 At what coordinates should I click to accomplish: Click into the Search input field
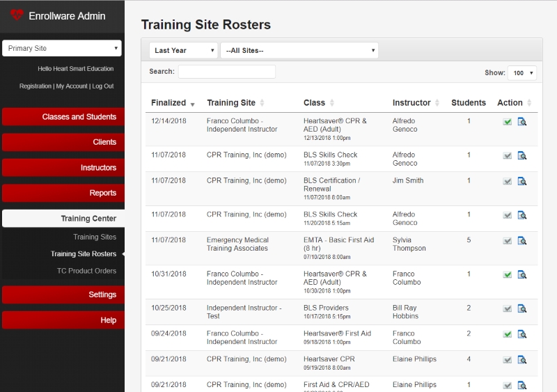[x=227, y=72]
